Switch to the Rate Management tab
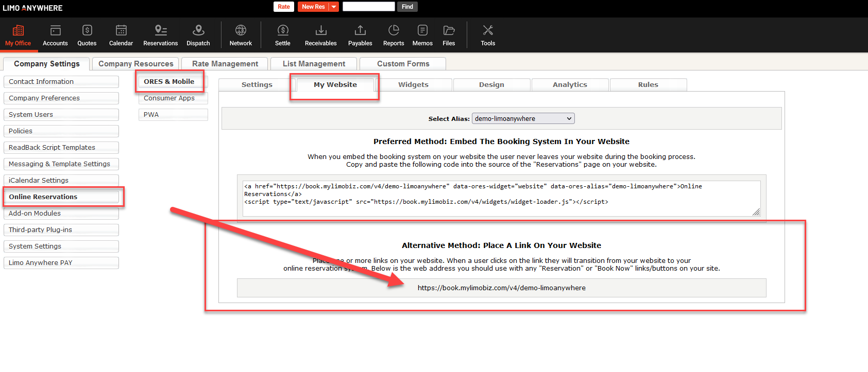Screen dimensions: 868x372 click(225, 64)
